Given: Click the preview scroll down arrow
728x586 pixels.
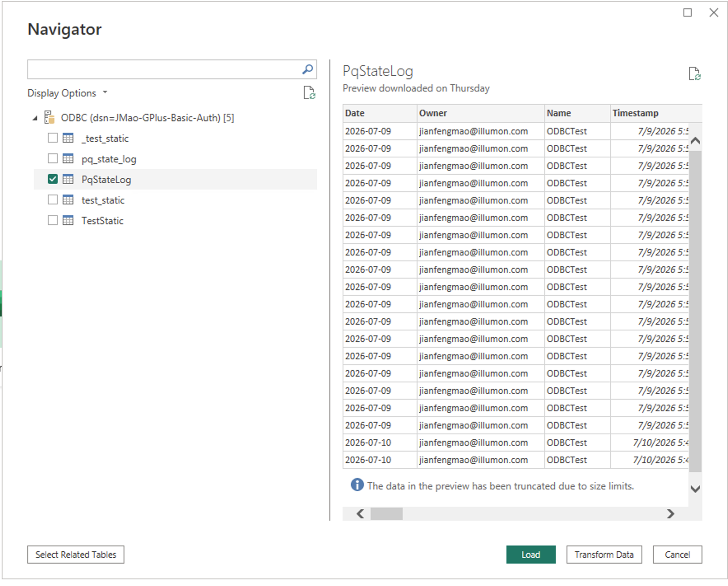Looking at the screenshot, I should point(695,489).
